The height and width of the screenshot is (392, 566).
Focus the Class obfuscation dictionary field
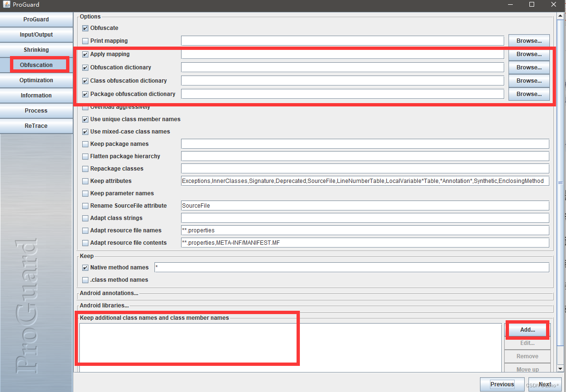tap(343, 80)
